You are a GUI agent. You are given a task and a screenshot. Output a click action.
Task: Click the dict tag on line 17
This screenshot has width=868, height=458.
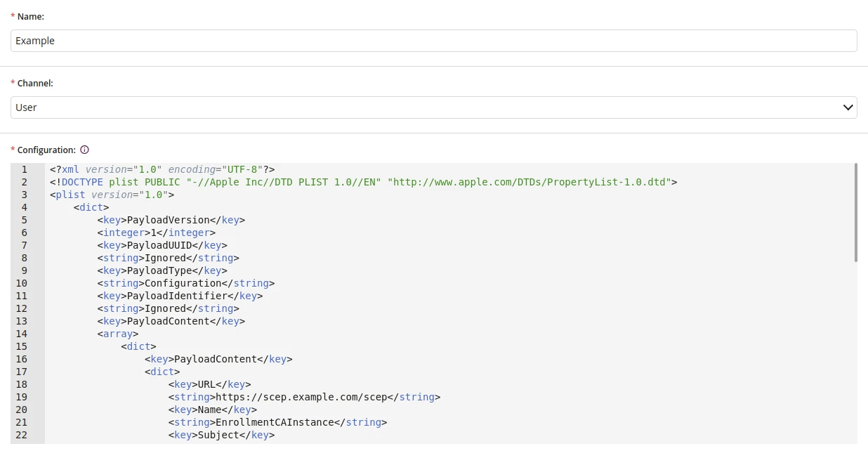(162, 372)
